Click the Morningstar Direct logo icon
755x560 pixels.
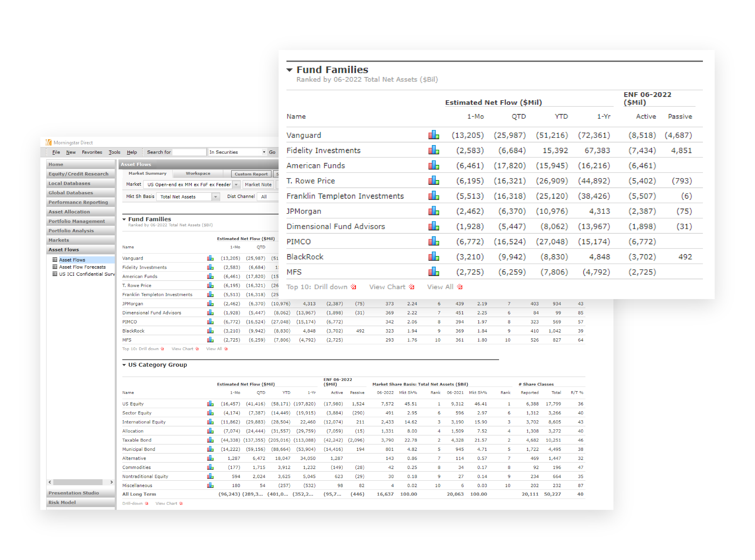tap(49, 142)
